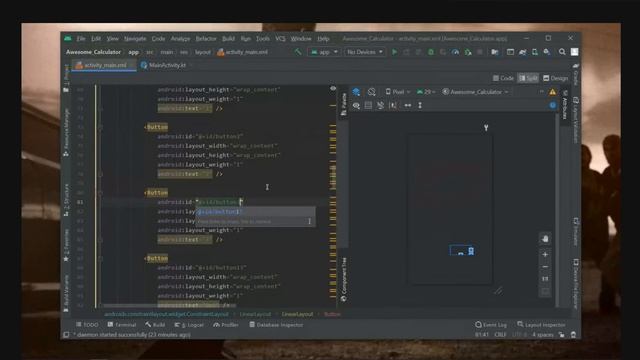Open the File menu
This screenshot has width=640, height=360.
pos(81,39)
